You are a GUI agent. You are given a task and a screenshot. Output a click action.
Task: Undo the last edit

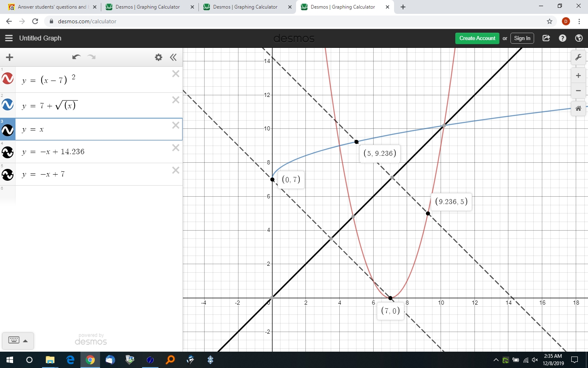coord(76,57)
